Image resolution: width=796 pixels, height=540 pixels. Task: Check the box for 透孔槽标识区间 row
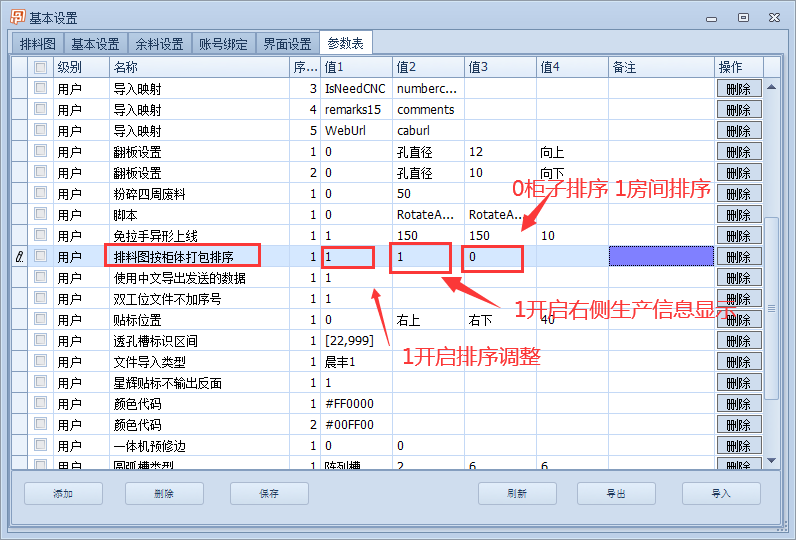[x=41, y=341]
